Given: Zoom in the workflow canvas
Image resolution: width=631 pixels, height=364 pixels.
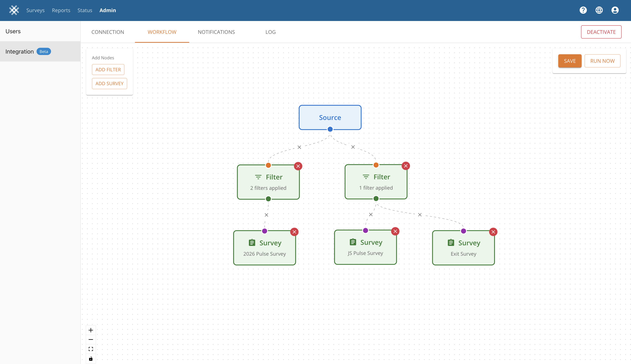Looking at the screenshot, I should [x=91, y=330].
